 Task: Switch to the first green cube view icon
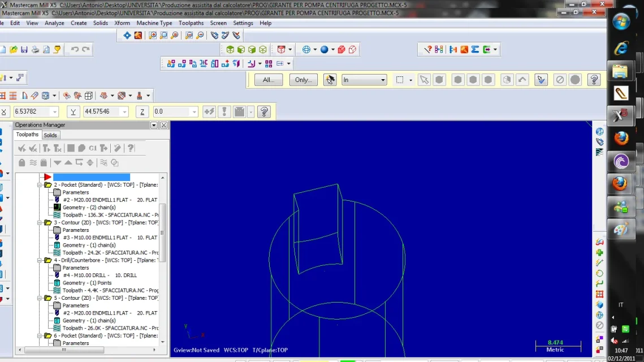230,50
